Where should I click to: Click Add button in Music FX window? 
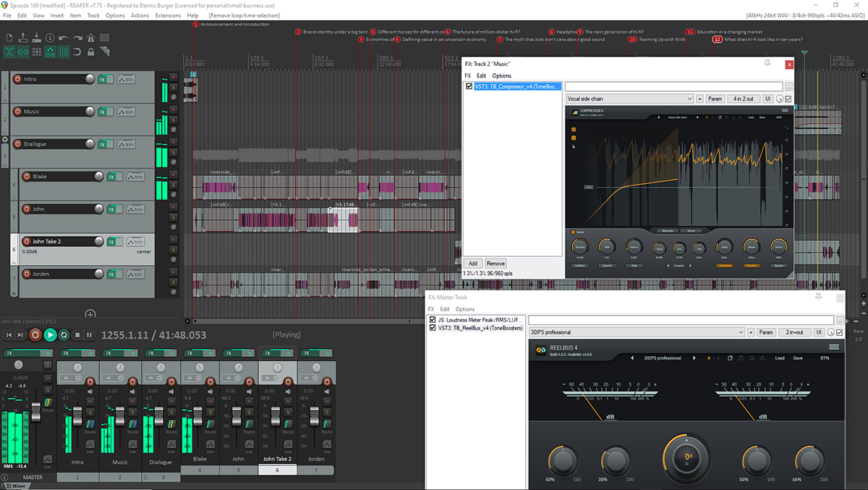tap(473, 263)
